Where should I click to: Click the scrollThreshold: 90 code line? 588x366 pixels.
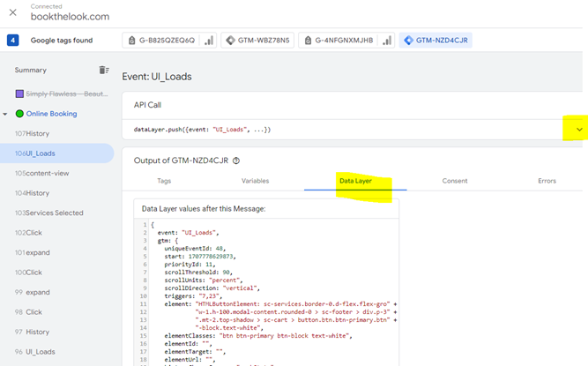(x=198, y=273)
